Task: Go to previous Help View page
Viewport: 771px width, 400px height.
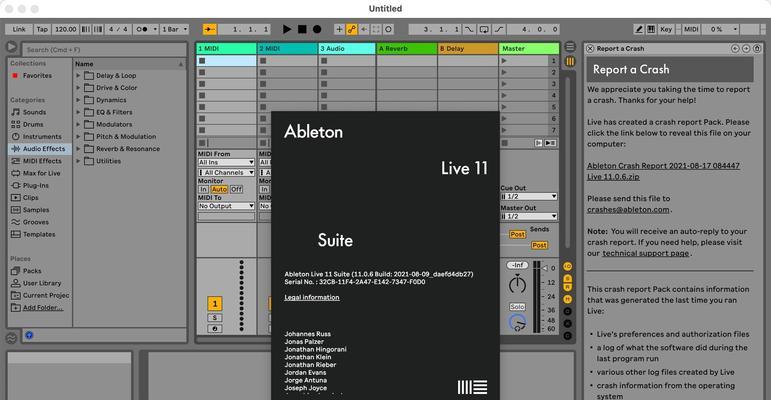Action: pos(735,49)
